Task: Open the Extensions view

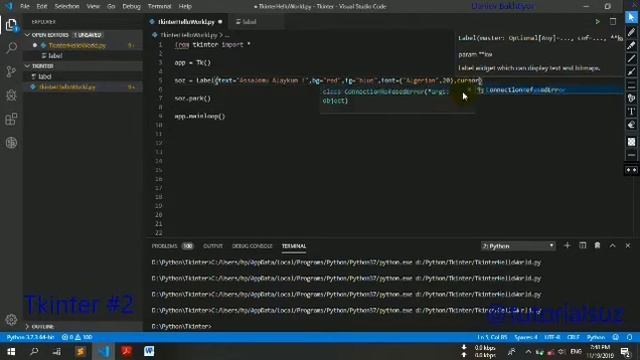Action: [11, 119]
